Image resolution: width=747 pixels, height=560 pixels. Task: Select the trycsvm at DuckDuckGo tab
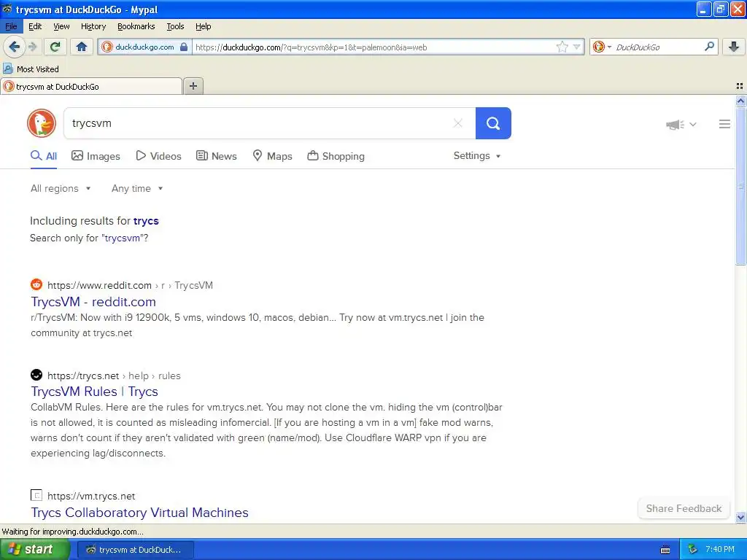tap(91, 86)
